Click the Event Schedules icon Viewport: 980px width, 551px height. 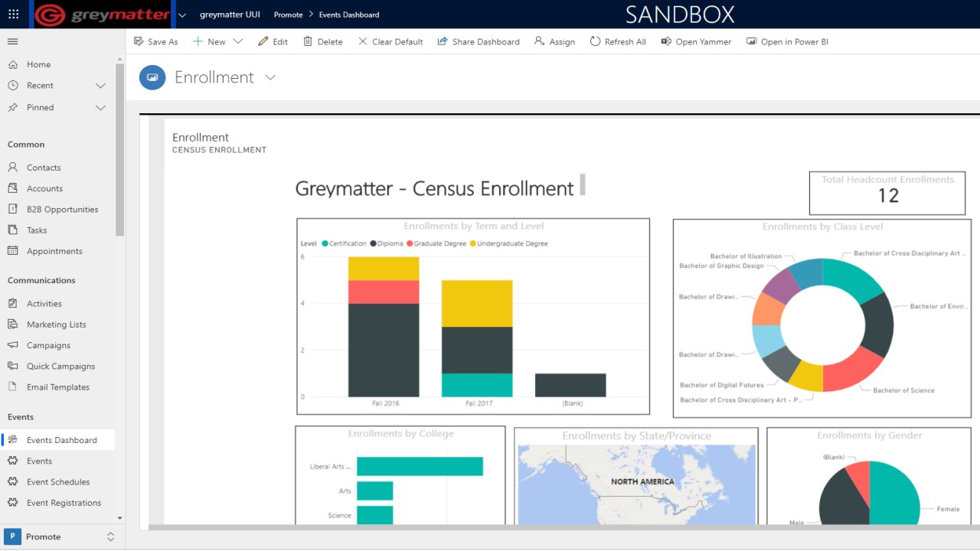pos(12,481)
